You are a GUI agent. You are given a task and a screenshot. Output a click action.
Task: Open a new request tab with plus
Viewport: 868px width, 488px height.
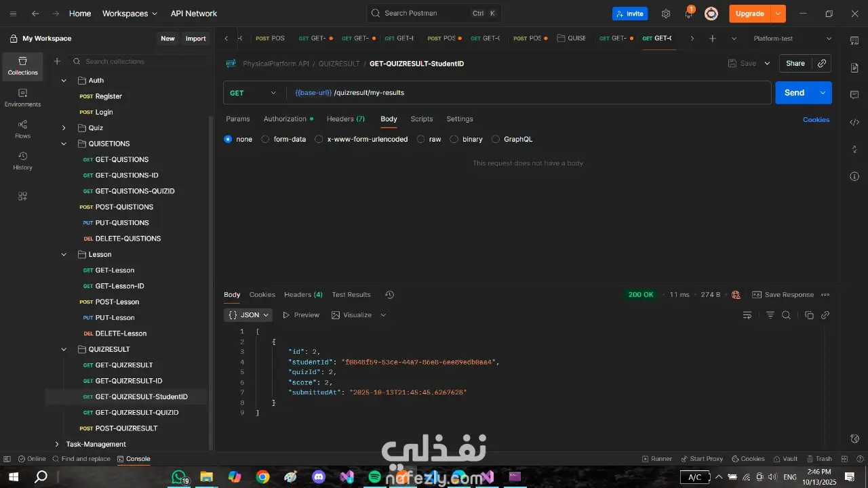point(712,39)
